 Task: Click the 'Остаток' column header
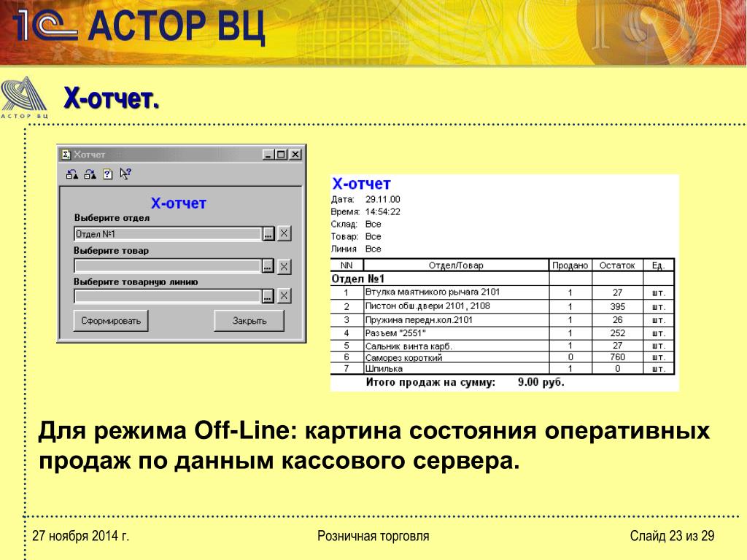617,265
